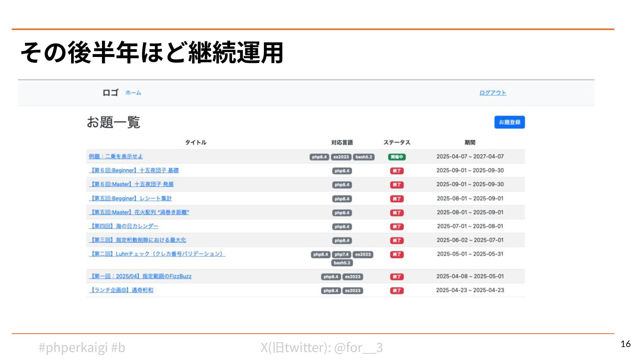Click red 終了 badge in 海の日カレンダー row
Viewport: 644px width, 362px height.
(x=397, y=227)
